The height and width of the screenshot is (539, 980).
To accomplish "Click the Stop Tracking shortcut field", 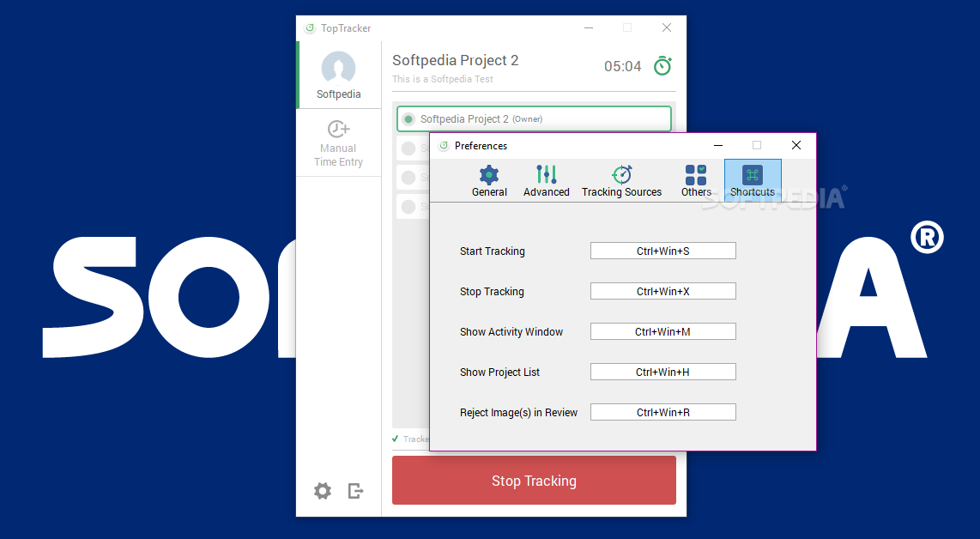I will (663, 291).
